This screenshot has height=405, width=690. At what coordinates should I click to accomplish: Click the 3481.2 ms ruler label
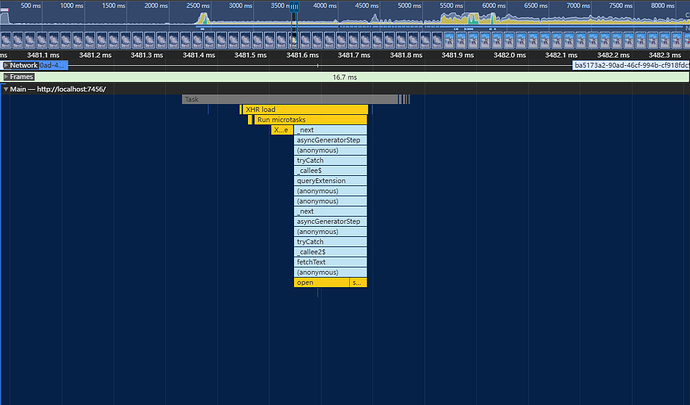[95, 55]
